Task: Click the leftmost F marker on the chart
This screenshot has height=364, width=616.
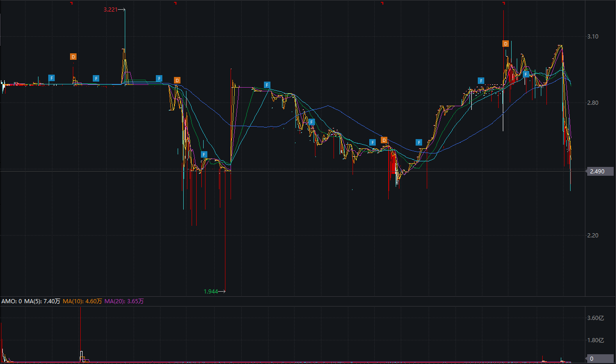Action: (51, 78)
